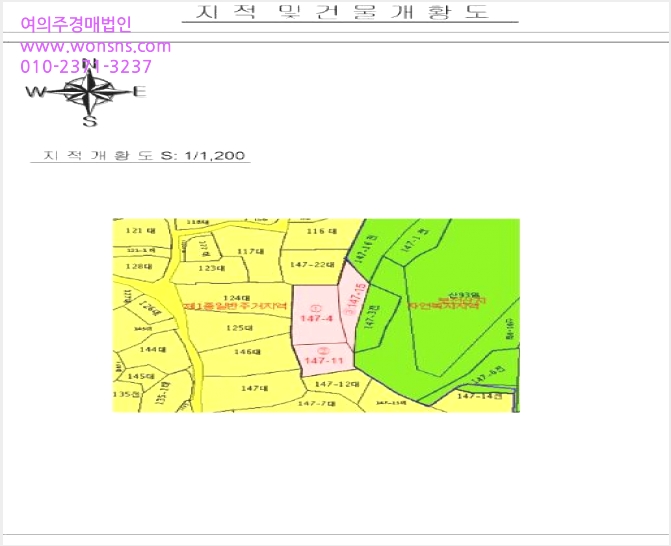This screenshot has height=546, width=671.
Task: Click the '121 대' parcel label
Action: click(x=140, y=231)
